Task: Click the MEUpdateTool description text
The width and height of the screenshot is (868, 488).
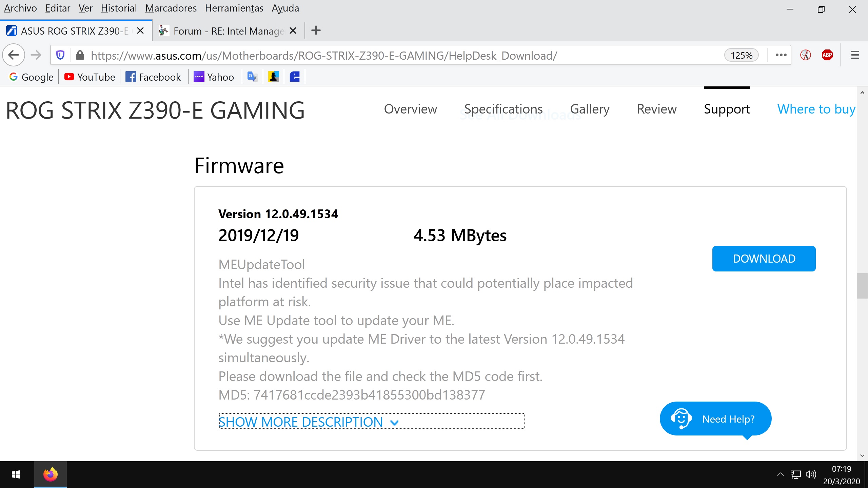Action: (x=261, y=265)
